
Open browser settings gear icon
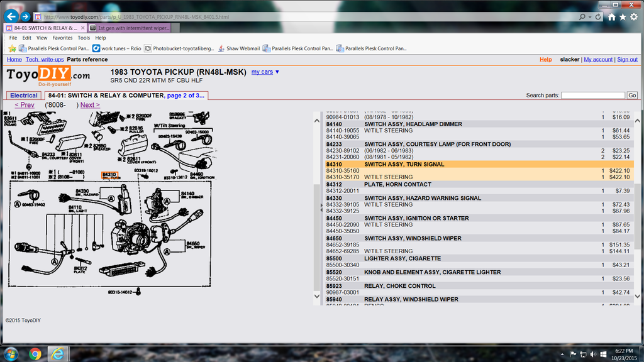pos(634,17)
